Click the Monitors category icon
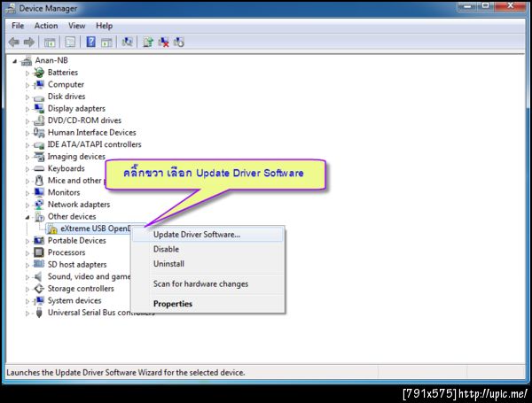Screen dimensions: 532x403 pos(39,192)
